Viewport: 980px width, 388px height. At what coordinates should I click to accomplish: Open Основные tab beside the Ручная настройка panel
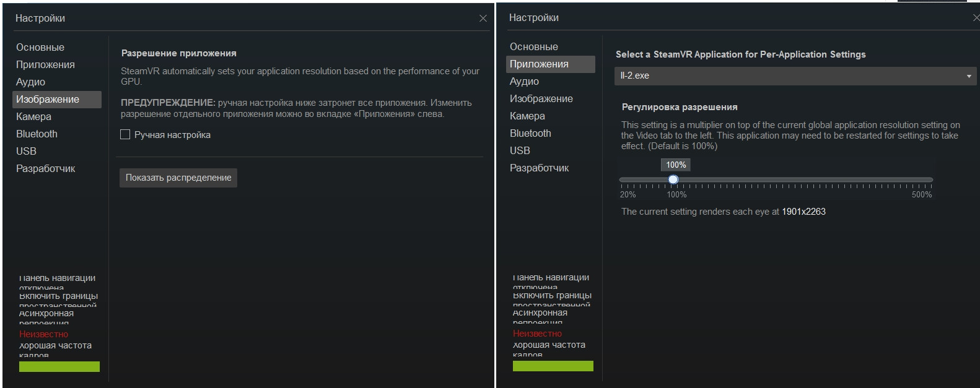[x=40, y=48]
